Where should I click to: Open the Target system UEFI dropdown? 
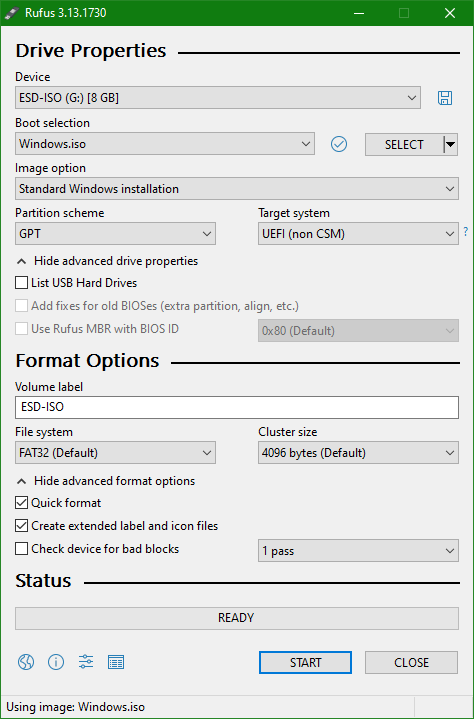tap(358, 234)
